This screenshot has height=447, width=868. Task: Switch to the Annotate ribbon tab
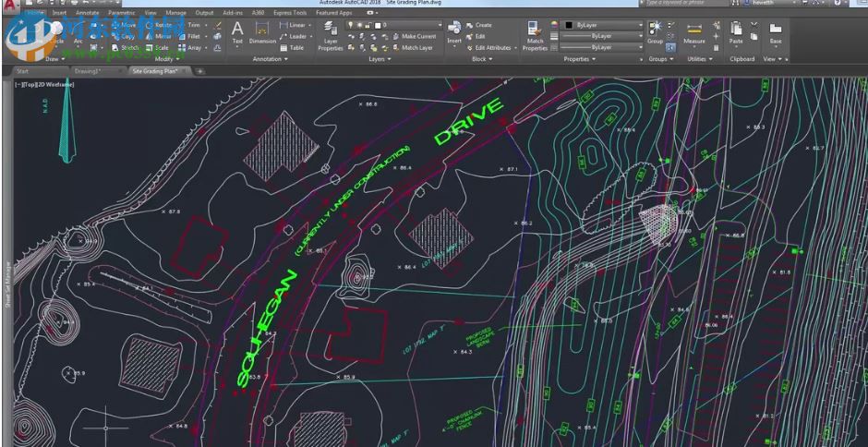[88, 12]
